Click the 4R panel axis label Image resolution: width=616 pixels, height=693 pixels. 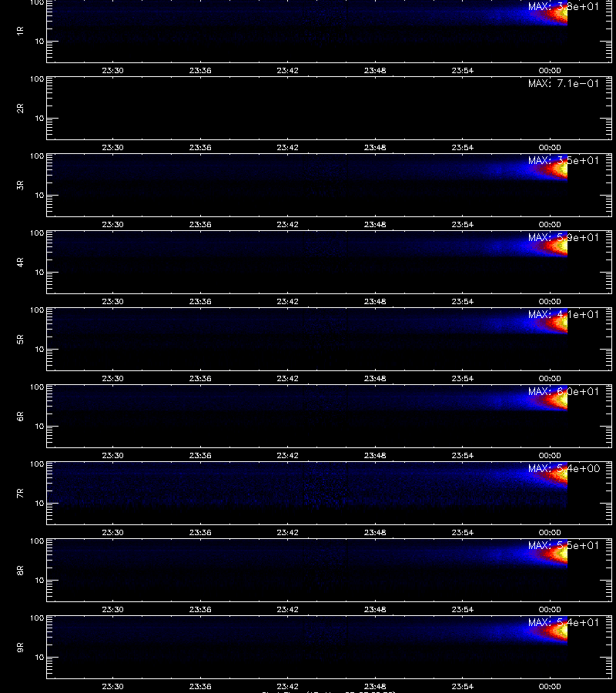coord(20,262)
